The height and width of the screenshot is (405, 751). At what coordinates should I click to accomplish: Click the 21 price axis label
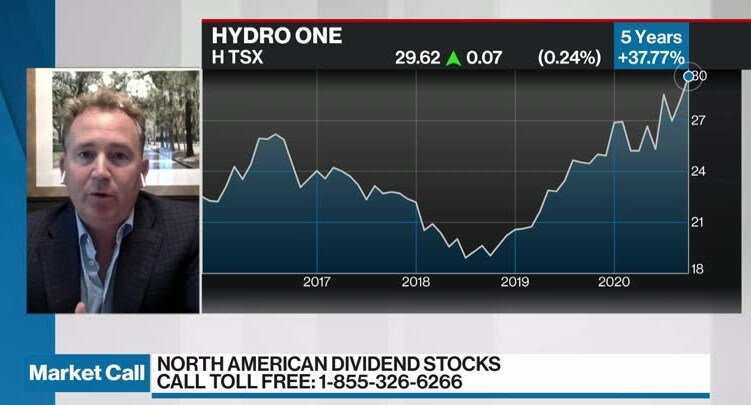tap(699, 221)
